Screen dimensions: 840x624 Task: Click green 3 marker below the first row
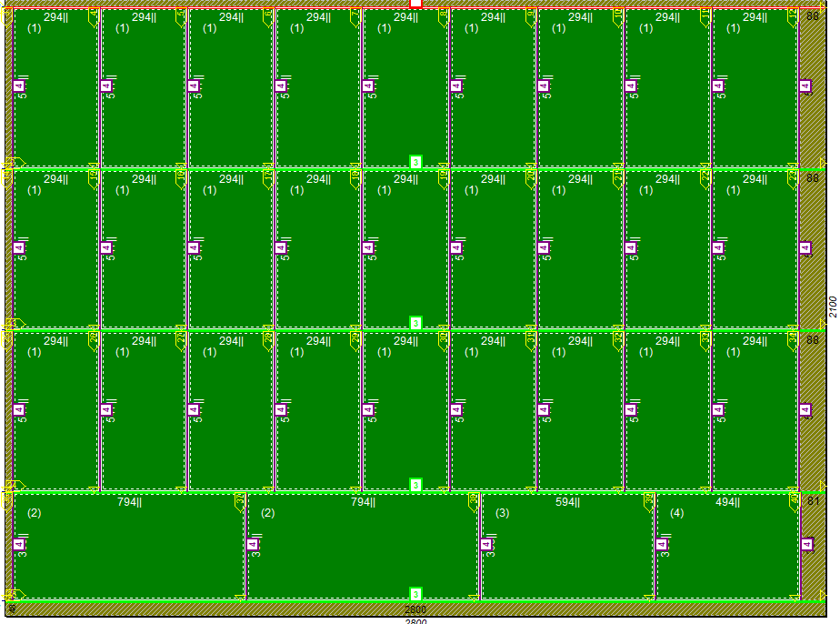[x=415, y=162]
